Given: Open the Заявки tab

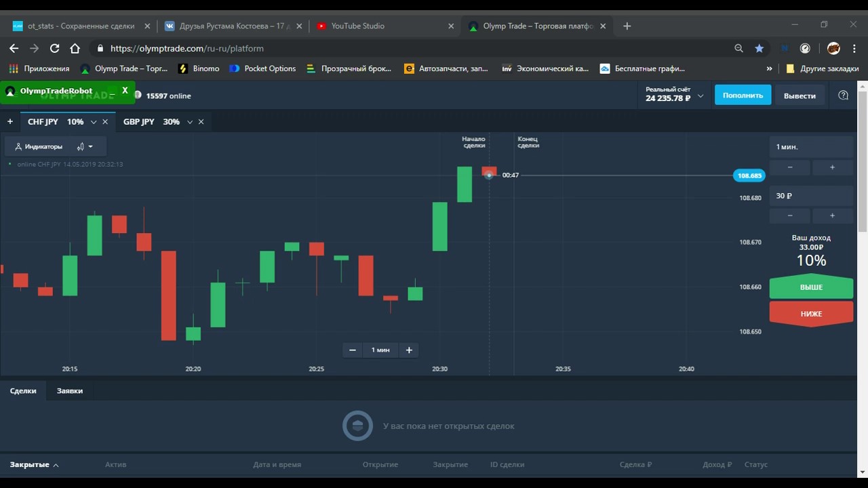Looking at the screenshot, I should 70,390.
